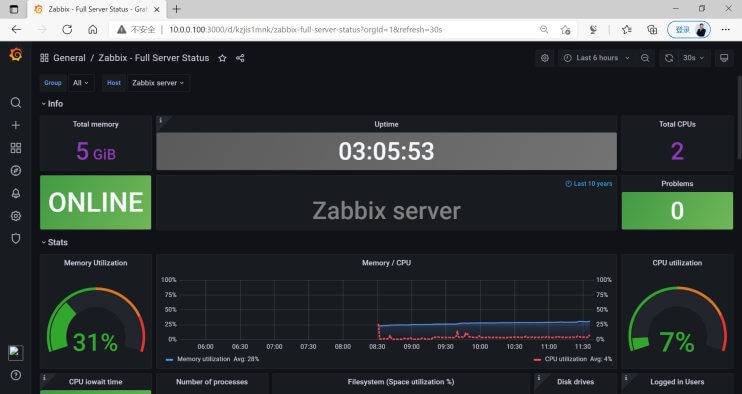Open the Problems panel title menu
Viewport: 742px width, 394px height.
pyautogui.click(x=677, y=184)
